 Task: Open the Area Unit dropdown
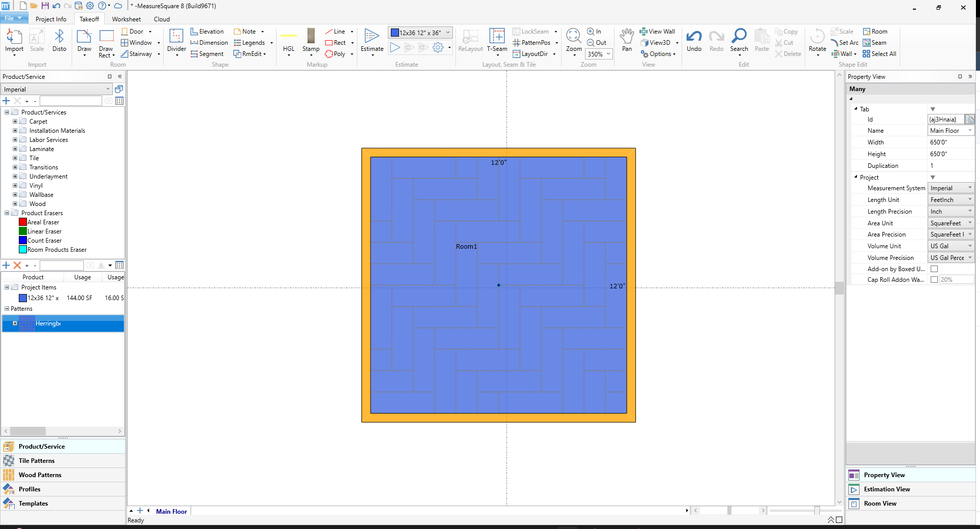(951, 223)
